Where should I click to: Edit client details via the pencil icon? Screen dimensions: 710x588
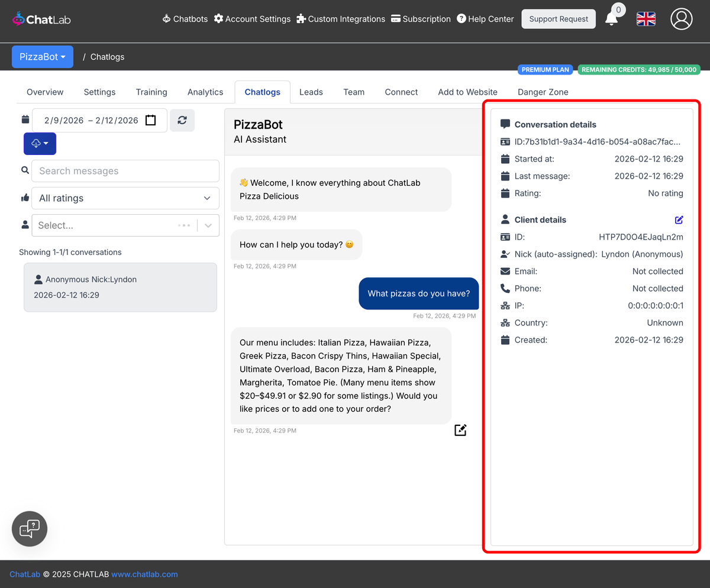[x=679, y=219]
